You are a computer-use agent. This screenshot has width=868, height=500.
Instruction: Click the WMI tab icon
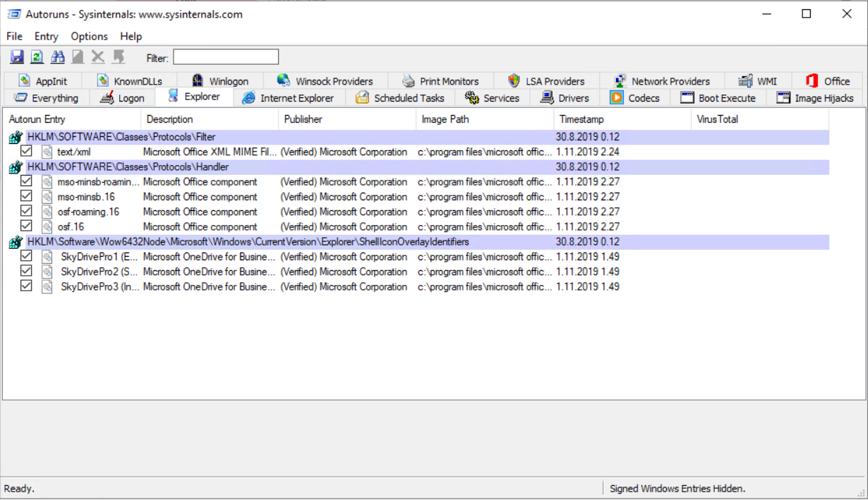[x=745, y=80]
